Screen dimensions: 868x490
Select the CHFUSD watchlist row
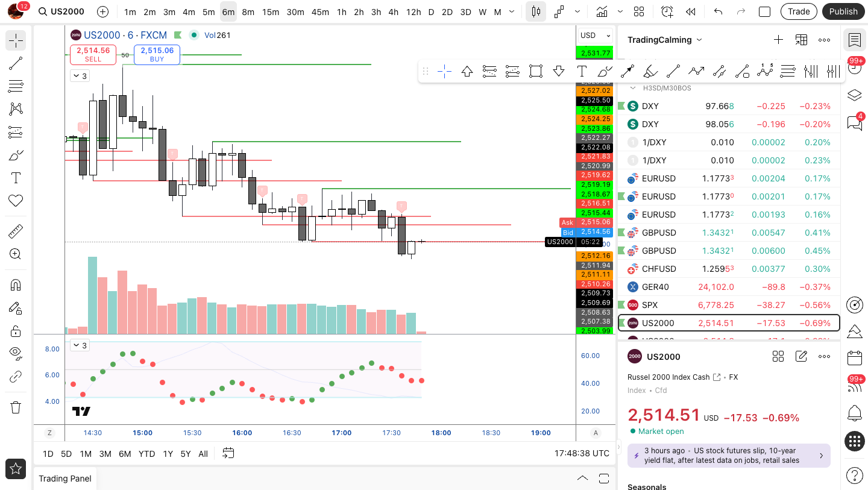pos(729,269)
